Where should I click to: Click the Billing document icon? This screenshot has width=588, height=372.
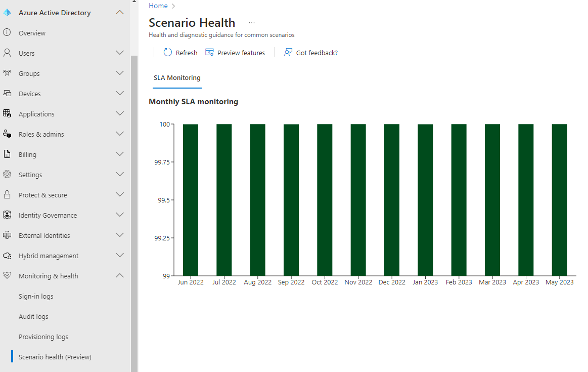(7, 154)
